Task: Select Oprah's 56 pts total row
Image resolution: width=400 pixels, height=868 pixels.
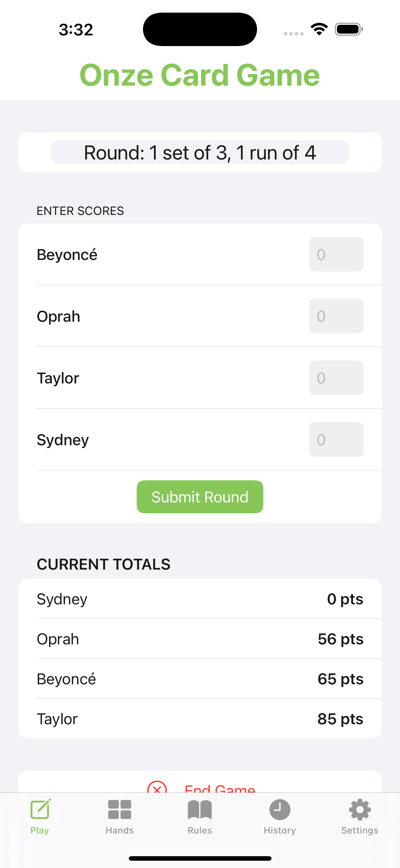Action: coord(200,639)
